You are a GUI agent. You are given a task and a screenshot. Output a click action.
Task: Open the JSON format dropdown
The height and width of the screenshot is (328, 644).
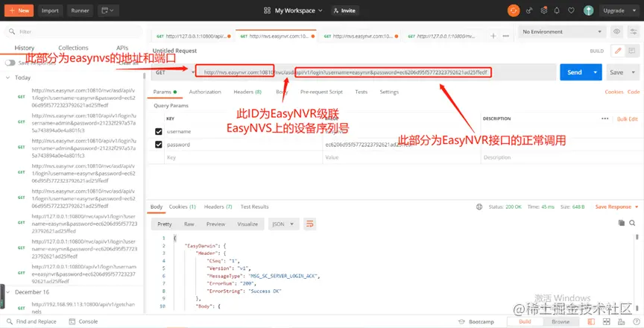tap(283, 224)
